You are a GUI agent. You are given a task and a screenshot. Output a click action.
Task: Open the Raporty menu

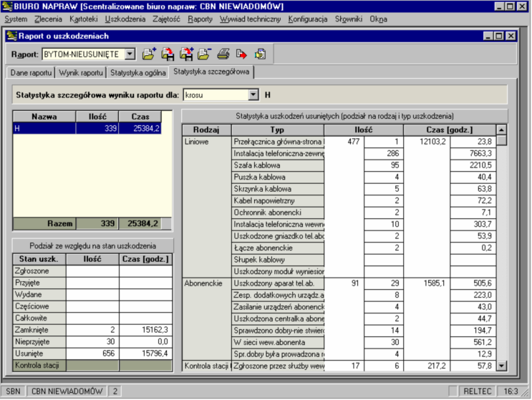point(200,19)
